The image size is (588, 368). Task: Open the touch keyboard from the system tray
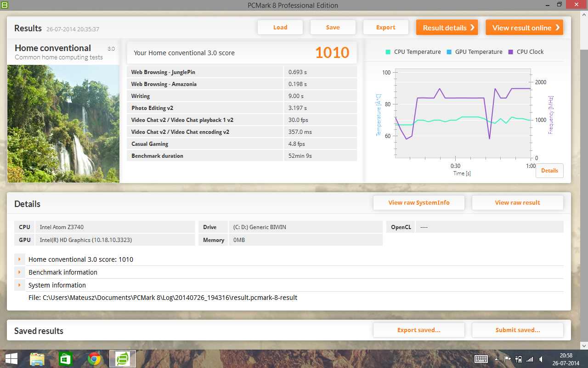point(481,359)
